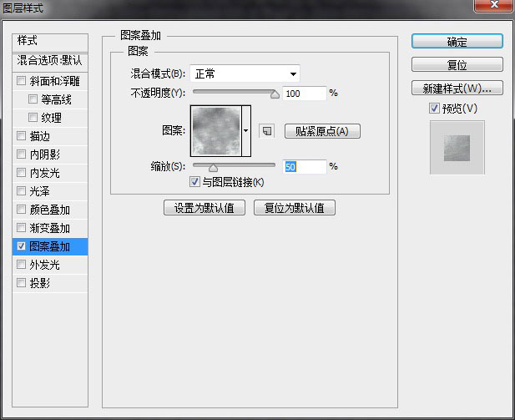
Task: Enable 内阴影 checkbox
Action: pyautogui.click(x=22, y=154)
